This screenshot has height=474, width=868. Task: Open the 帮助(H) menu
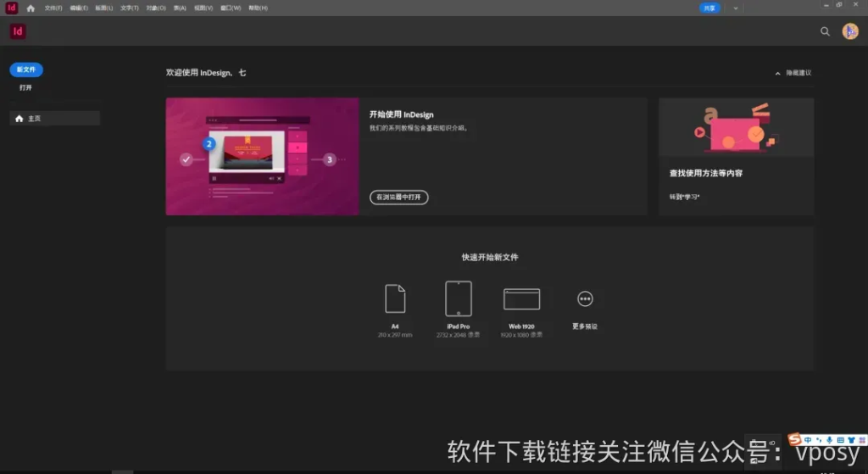point(258,8)
